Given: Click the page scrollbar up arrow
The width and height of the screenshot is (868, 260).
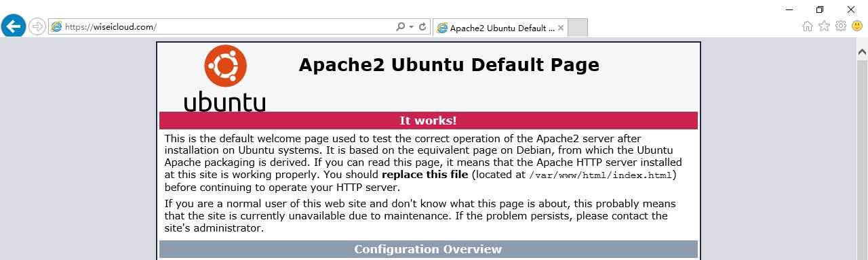Looking at the screenshot, I should pos(862,51).
